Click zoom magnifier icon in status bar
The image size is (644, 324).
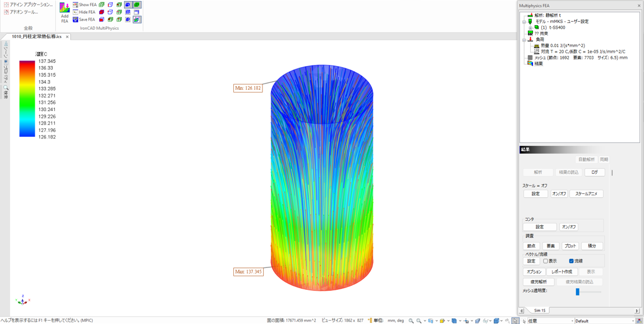(x=411, y=321)
